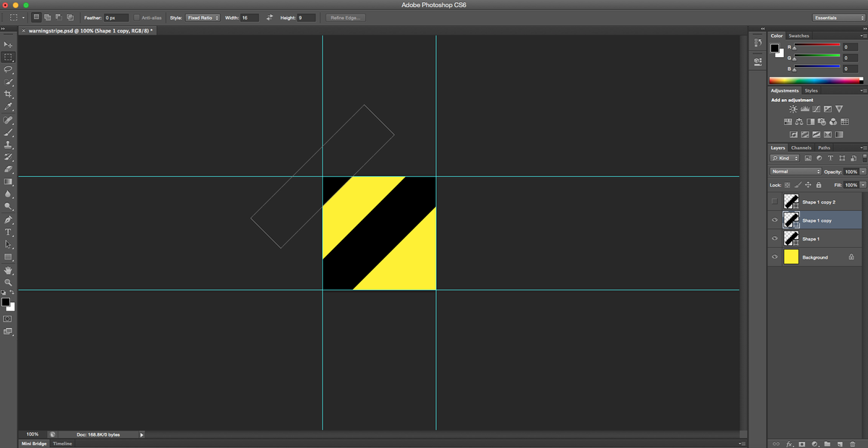
Task: Open the blend mode dropdown showing Normal
Action: (794, 171)
